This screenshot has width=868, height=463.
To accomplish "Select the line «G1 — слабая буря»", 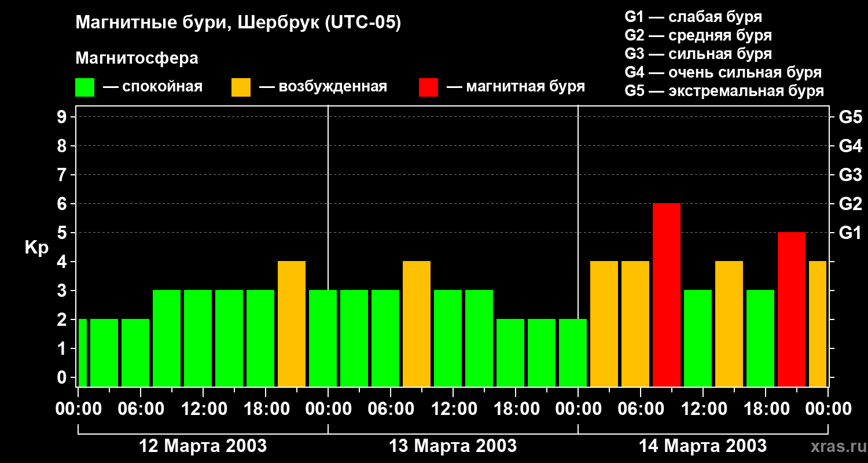I will tap(693, 17).
